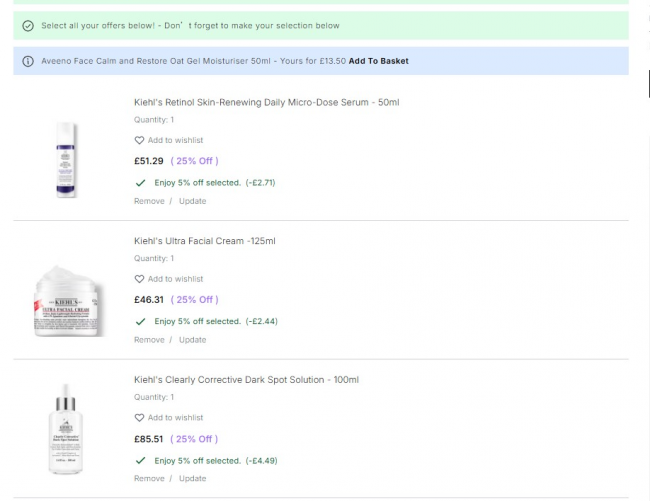Click the heart icon for Retinol Serum wishlist
The height and width of the screenshot is (501, 650).
pos(139,140)
